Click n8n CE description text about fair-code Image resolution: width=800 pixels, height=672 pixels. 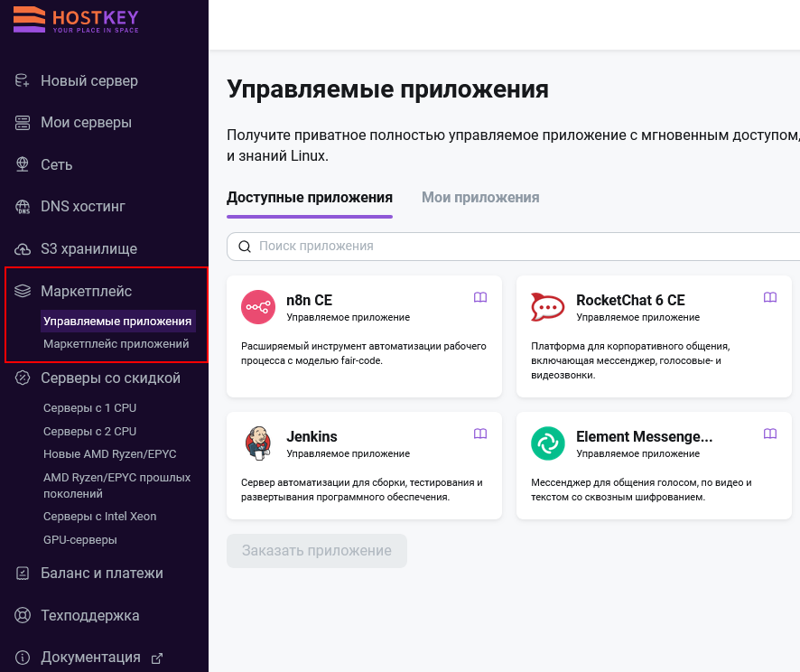coord(363,353)
